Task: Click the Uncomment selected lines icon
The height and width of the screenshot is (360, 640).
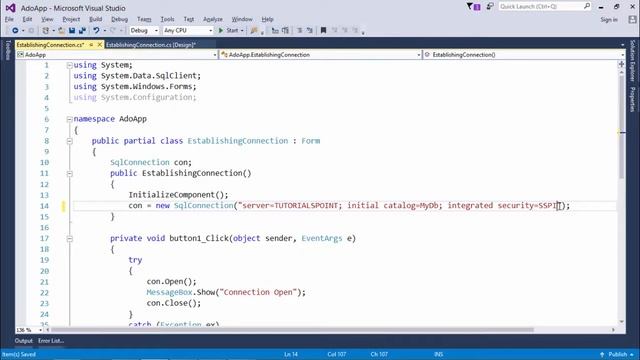Action: pyautogui.click(x=285, y=31)
